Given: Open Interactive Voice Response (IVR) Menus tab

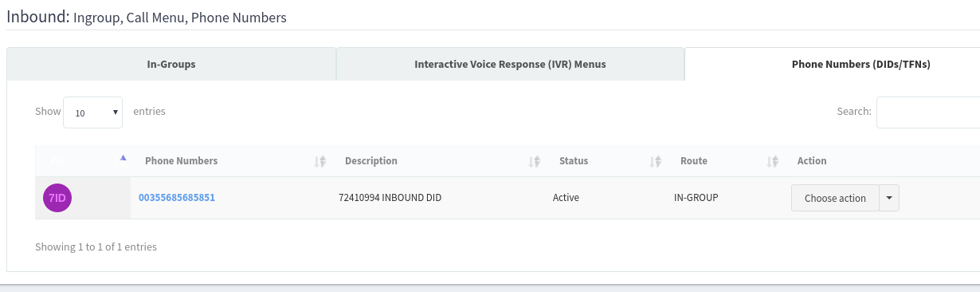Looking at the screenshot, I should click(x=510, y=64).
